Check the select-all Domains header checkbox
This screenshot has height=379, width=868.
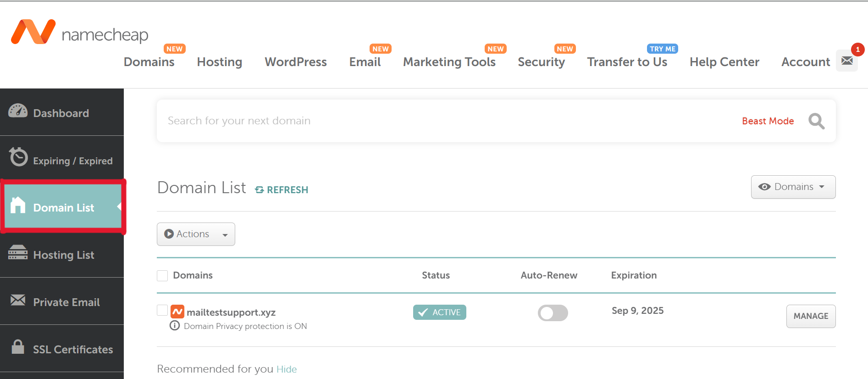click(162, 276)
